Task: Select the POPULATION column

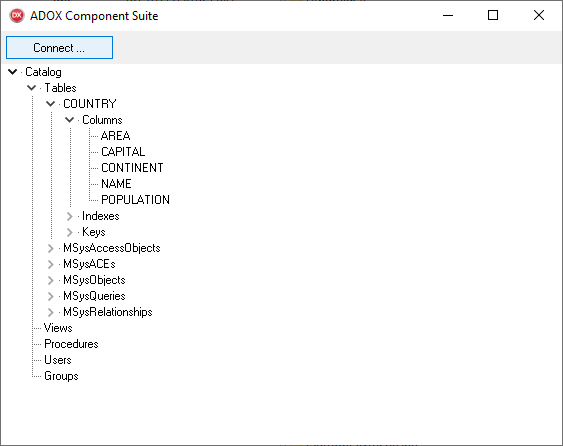Action: [135, 200]
